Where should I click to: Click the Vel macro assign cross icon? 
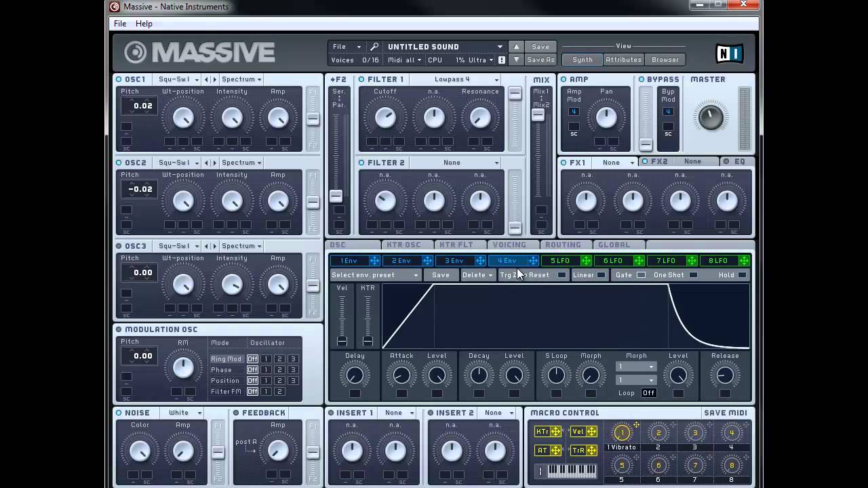pyautogui.click(x=591, y=432)
